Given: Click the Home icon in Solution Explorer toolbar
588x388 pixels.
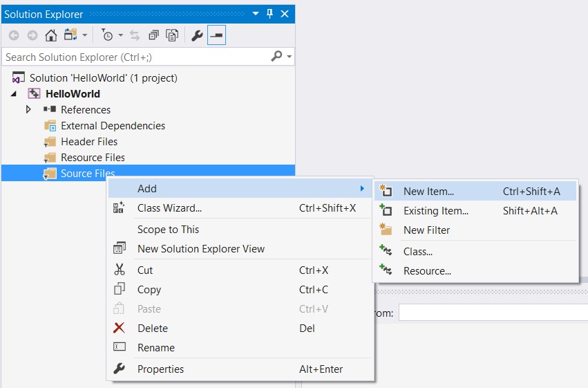Looking at the screenshot, I should coord(50,35).
